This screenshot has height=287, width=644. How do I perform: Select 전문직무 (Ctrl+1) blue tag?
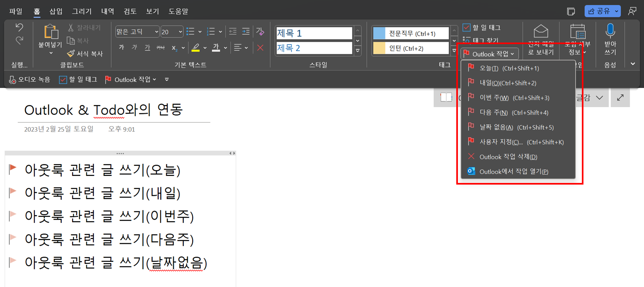(411, 33)
